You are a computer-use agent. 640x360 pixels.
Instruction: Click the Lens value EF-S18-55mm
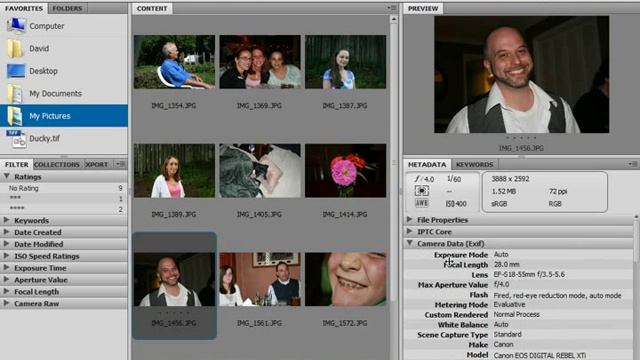[529, 274]
